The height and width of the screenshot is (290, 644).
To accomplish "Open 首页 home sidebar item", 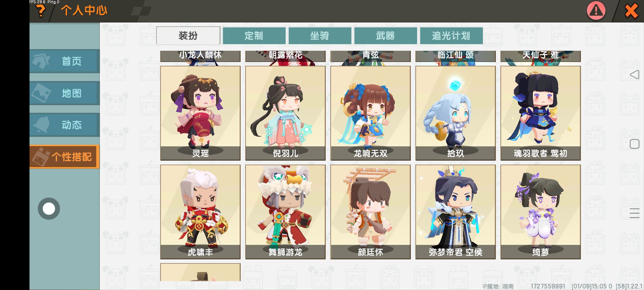I will 64,61.
